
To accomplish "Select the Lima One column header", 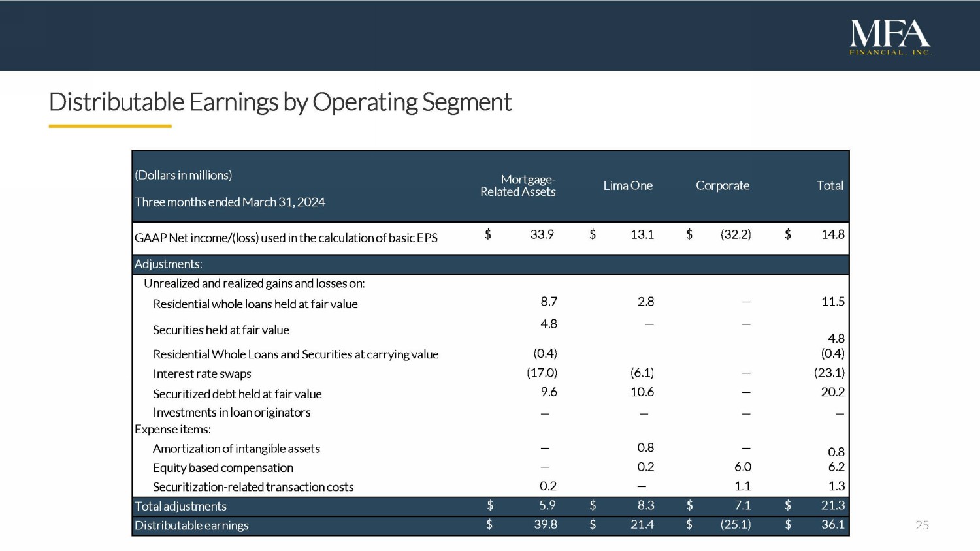I will 627,185.
